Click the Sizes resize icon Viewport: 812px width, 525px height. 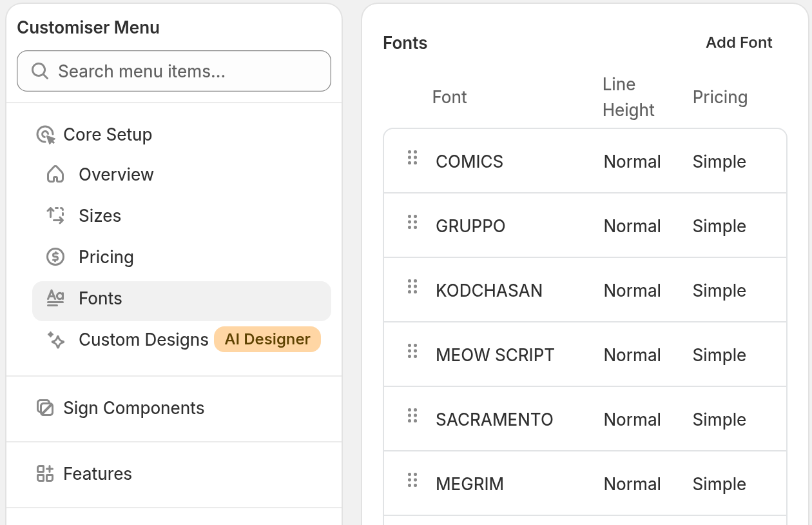tap(55, 215)
